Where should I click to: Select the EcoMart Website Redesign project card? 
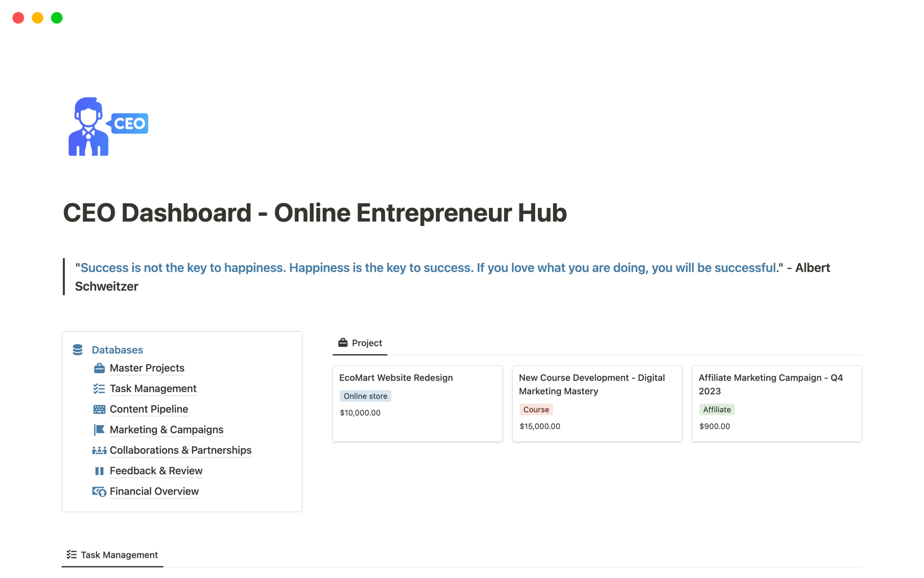tap(417, 403)
